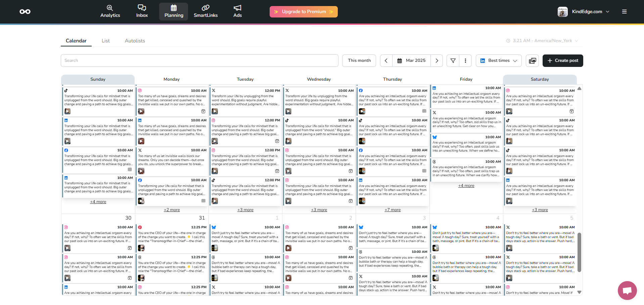Click the calendar scrollbar up arrow
Image resolution: width=644 pixels, height=305 pixels.
pyautogui.click(x=579, y=89)
